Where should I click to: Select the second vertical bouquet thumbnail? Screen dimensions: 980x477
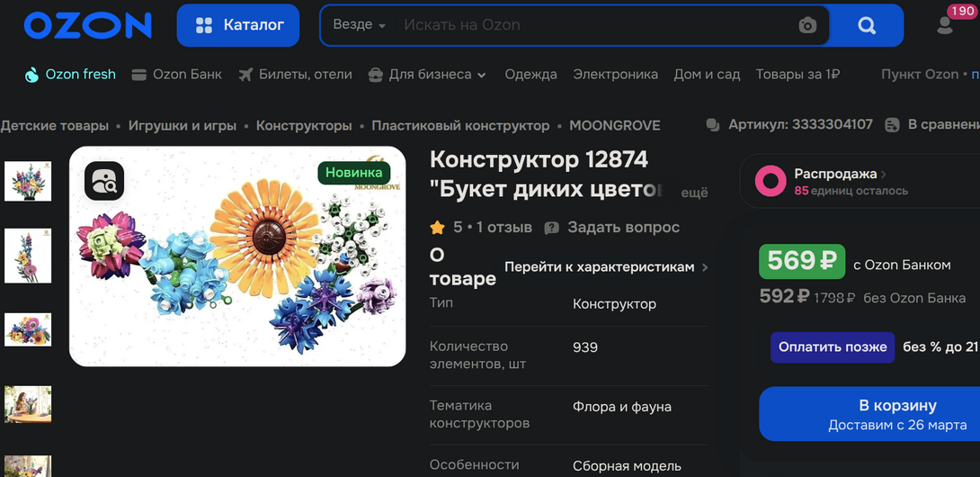point(28,256)
